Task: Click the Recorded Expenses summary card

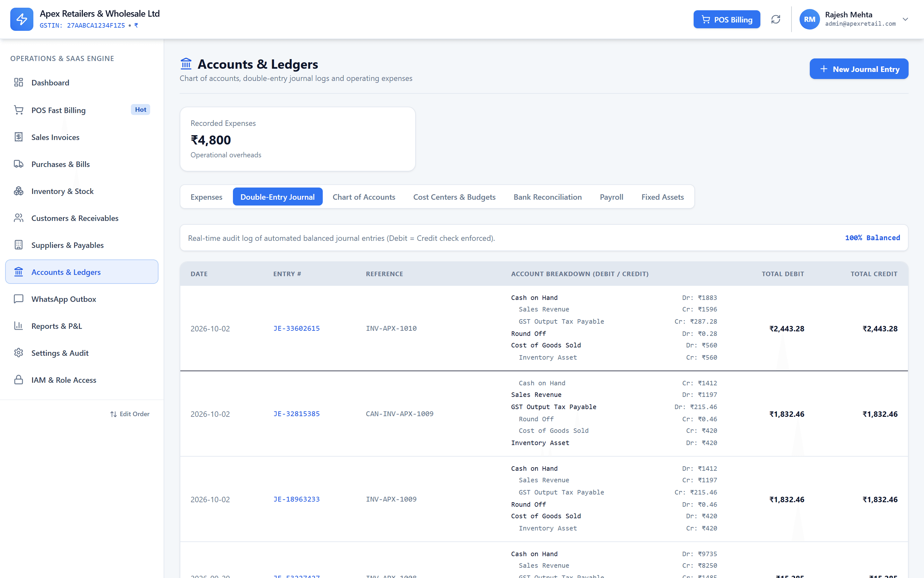Action: [297, 139]
